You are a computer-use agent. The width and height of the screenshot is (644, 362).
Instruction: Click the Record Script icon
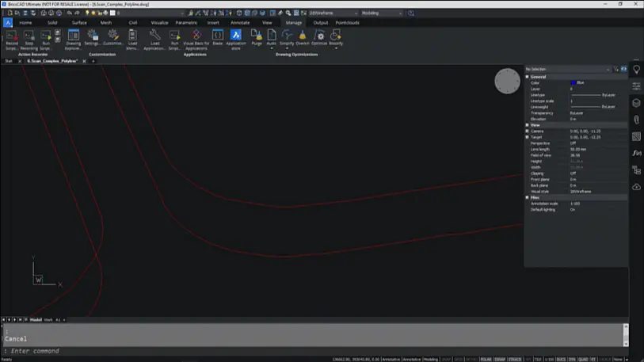11,36
